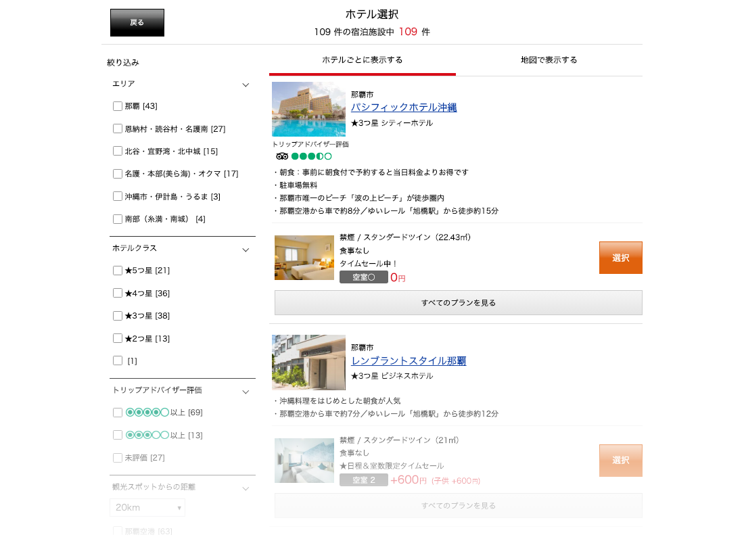Check the ★2つ星 [13] checkbox
Viewport: 744px width, 560px height.
[118, 338]
